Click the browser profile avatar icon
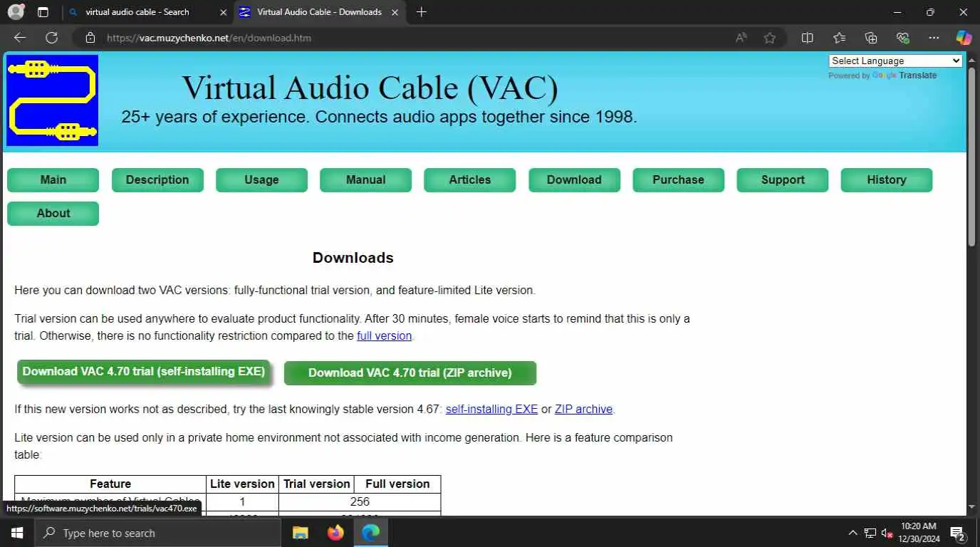Viewport: 980px width, 547px height. tap(16, 12)
